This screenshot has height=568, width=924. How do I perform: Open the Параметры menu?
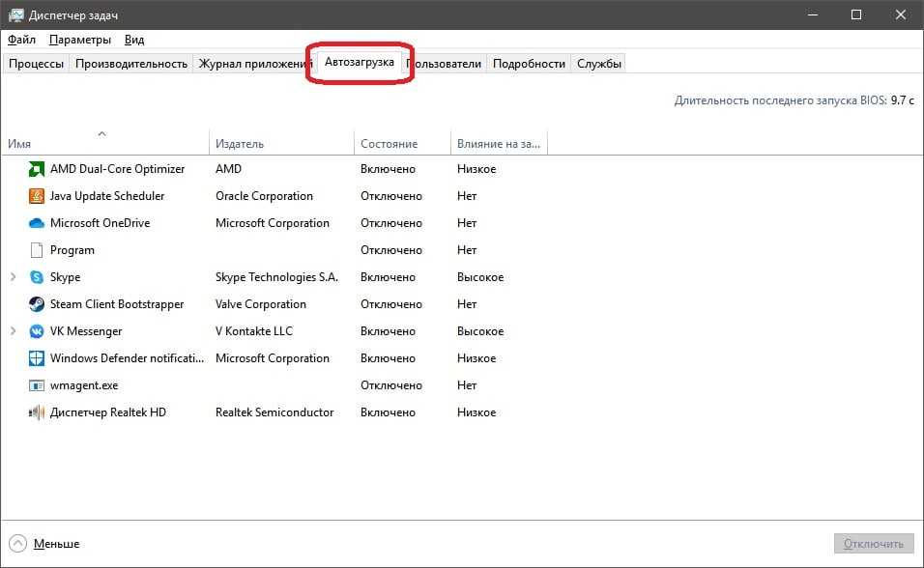[x=80, y=40]
